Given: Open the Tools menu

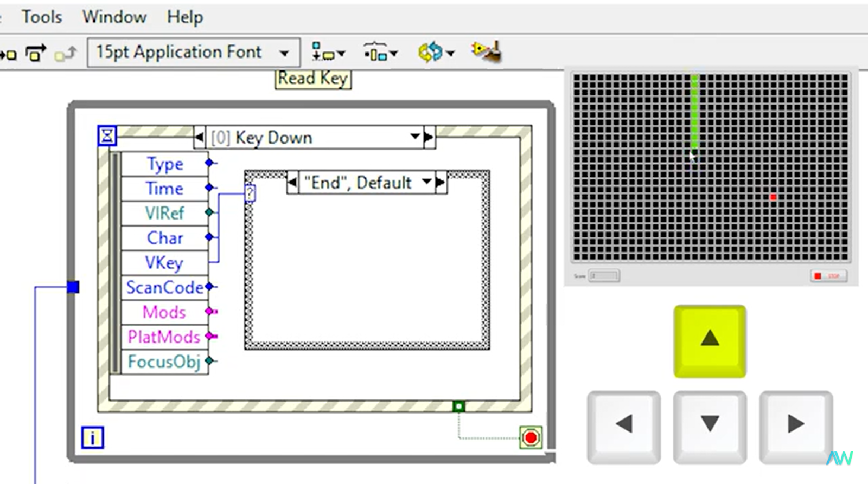Looking at the screenshot, I should point(42,17).
